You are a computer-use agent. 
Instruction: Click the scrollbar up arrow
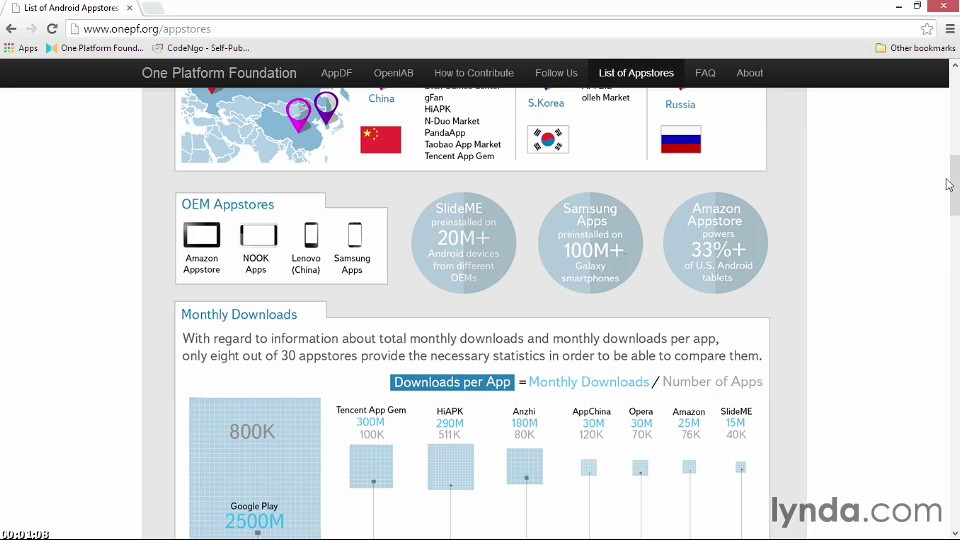[x=954, y=64]
